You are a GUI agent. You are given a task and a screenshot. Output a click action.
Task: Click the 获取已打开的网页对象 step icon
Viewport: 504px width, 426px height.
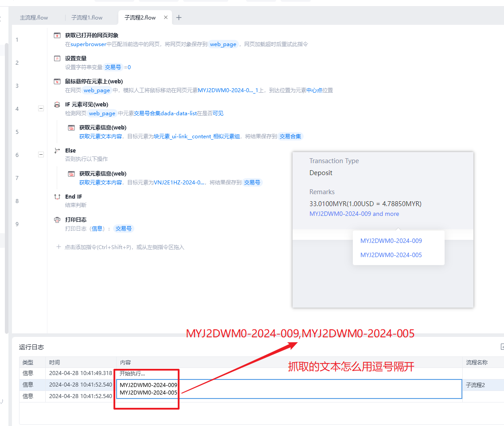(x=57, y=35)
